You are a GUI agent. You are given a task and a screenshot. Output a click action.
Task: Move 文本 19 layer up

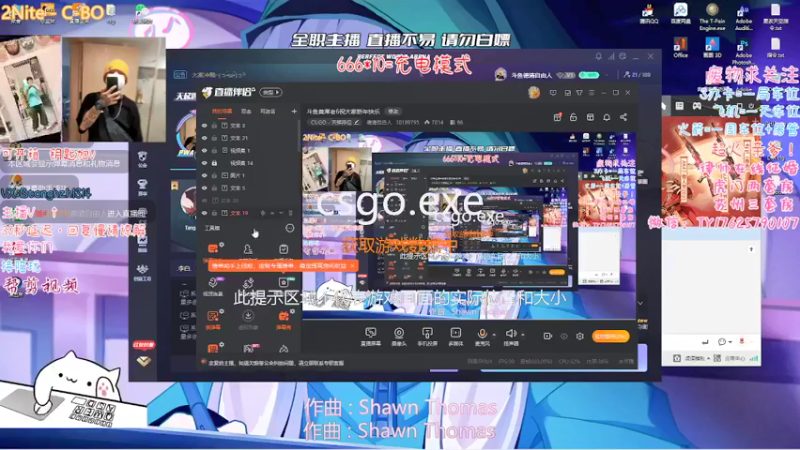[x=272, y=213]
